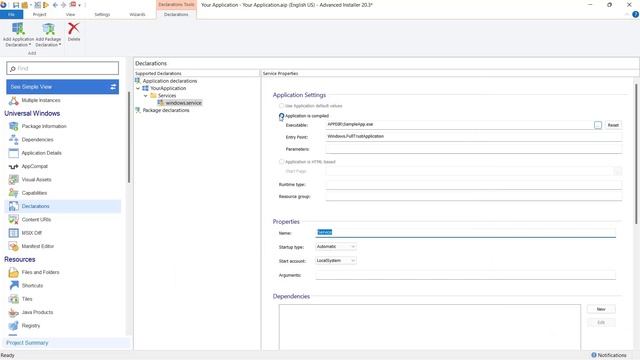
Task: Click the Run project play icon
Action: (46, 5)
